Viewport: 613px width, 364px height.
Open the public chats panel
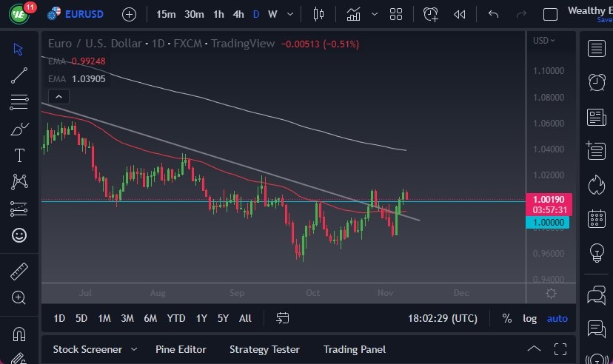click(596, 295)
